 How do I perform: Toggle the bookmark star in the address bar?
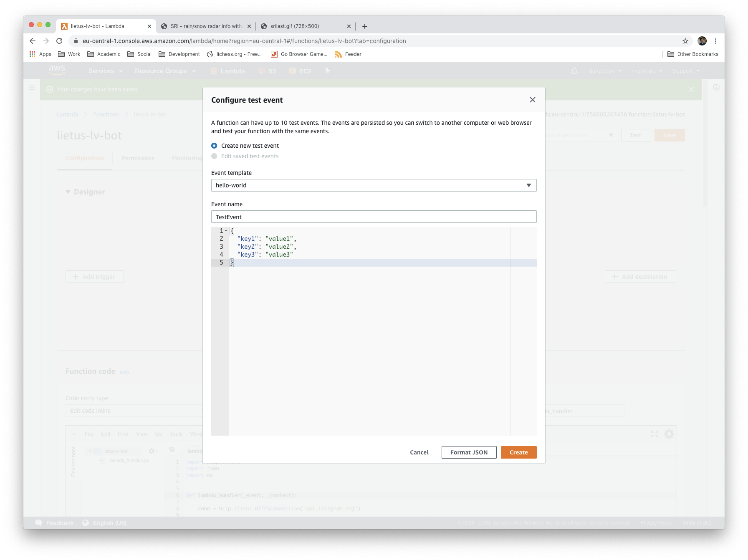tap(685, 41)
